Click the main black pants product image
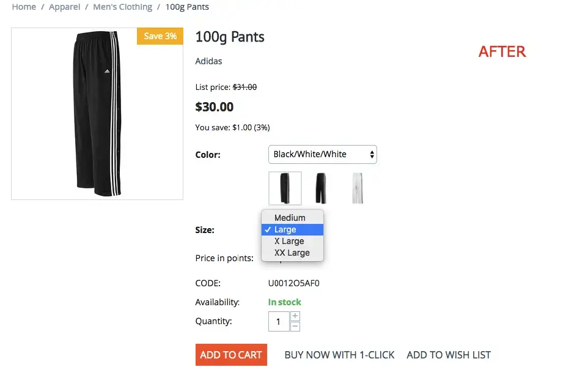Viewport: 588px width, 367px height. [97, 114]
